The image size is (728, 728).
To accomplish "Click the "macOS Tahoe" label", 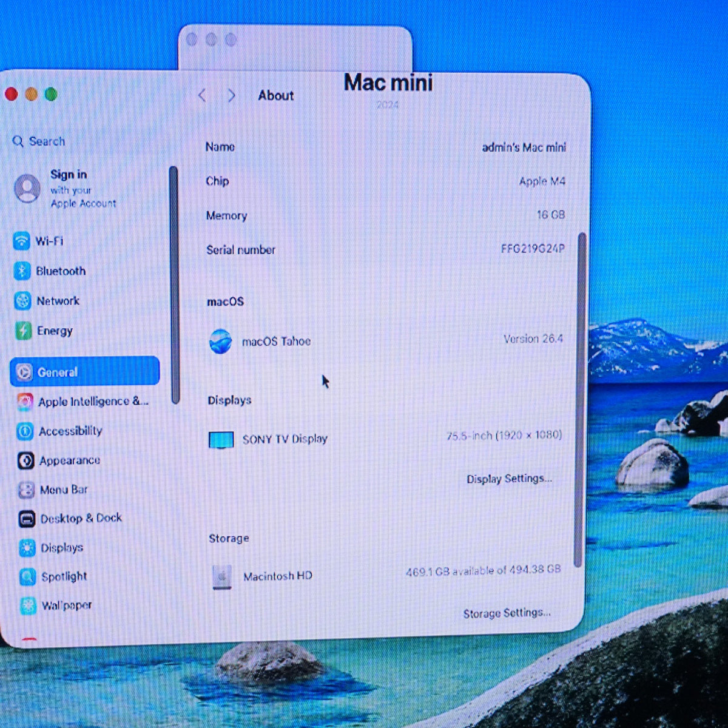I will (276, 342).
